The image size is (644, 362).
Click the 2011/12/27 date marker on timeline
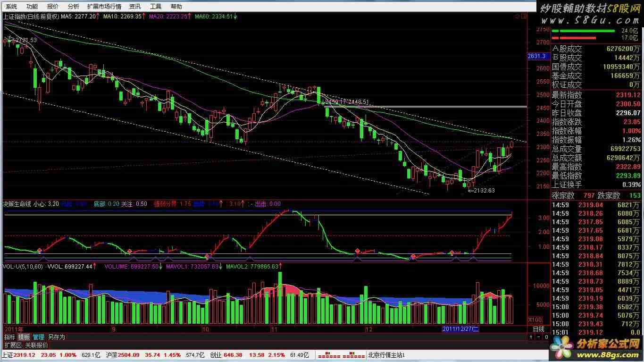tap(460, 329)
